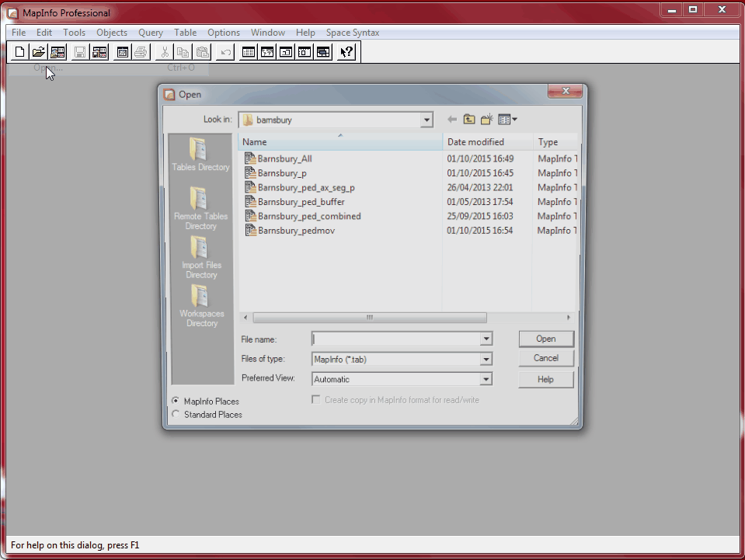
Task: Tick the Create copy in MapInfo format checkbox
Action: 316,400
